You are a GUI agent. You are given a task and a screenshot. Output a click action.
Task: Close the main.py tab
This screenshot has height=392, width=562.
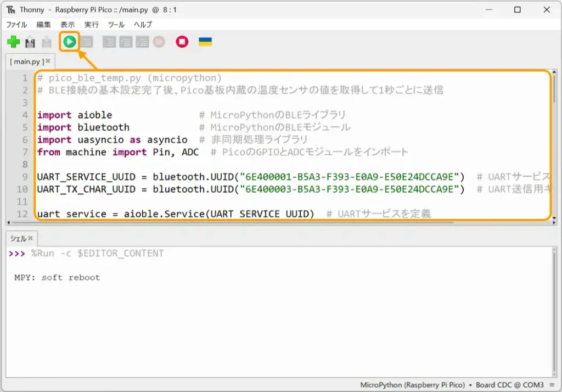48,61
